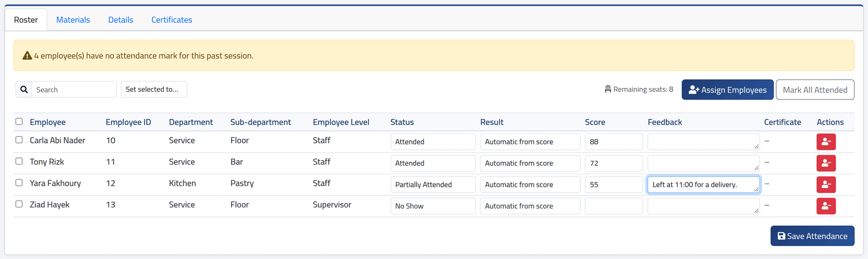Select Tony Rizk's row checkbox
868x259 pixels.
pos(19,161)
